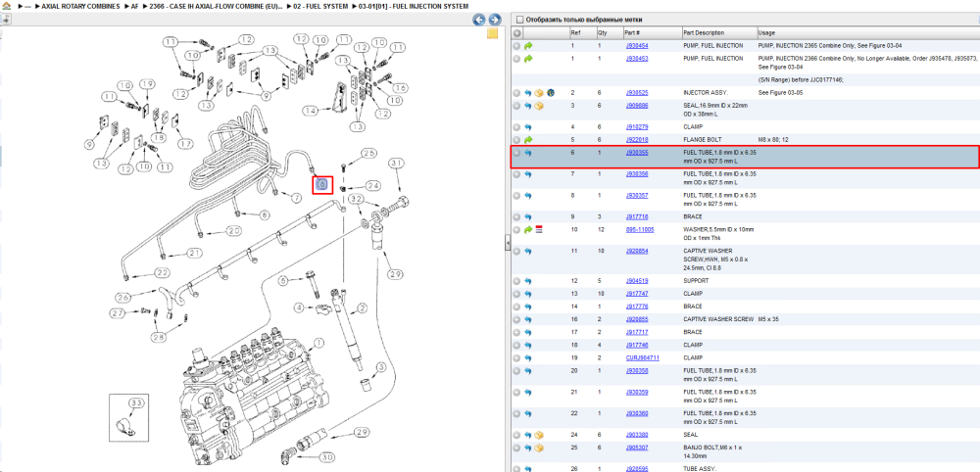Screen dimensions: 980x472
Task: Select callout 31 beside the bolt
Action: click(x=396, y=163)
